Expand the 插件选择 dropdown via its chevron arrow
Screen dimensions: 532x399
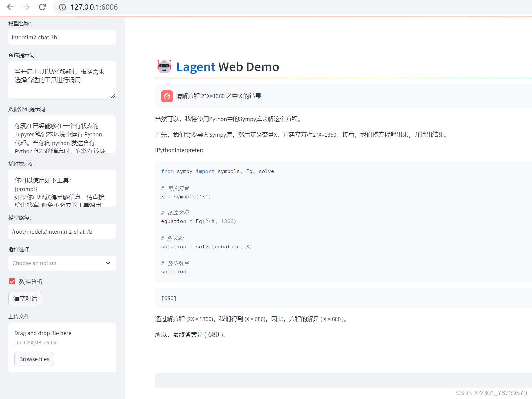pyautogui.click(x=108, y=263)
